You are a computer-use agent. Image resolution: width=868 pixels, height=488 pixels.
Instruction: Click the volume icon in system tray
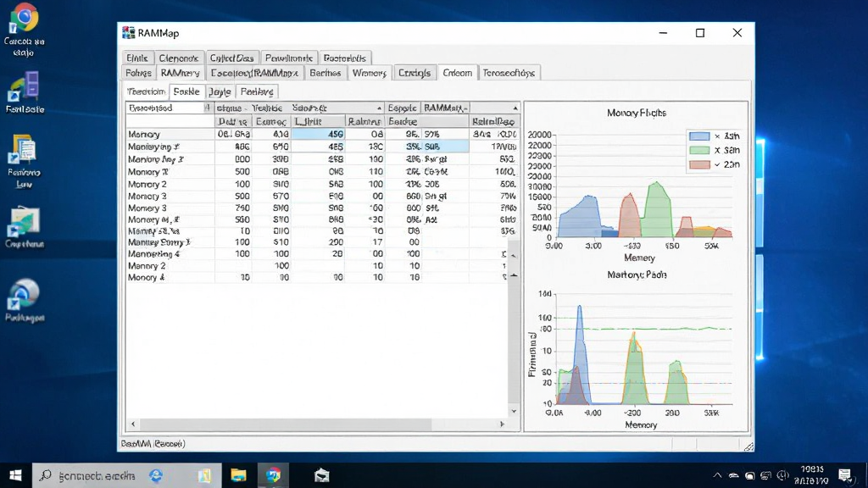click(x=782, y=476)
